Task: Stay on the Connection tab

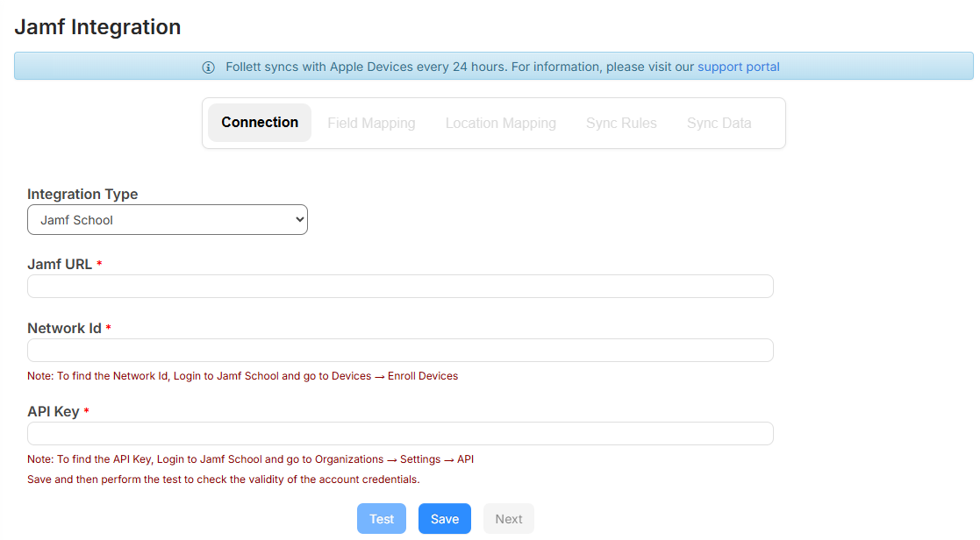Action: click(x=259, y=123)
